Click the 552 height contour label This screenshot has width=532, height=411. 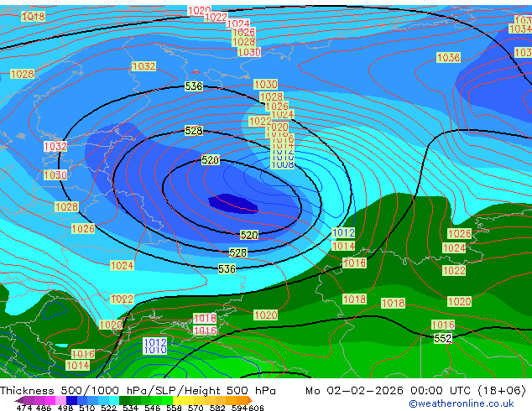[x=443, y=338]
